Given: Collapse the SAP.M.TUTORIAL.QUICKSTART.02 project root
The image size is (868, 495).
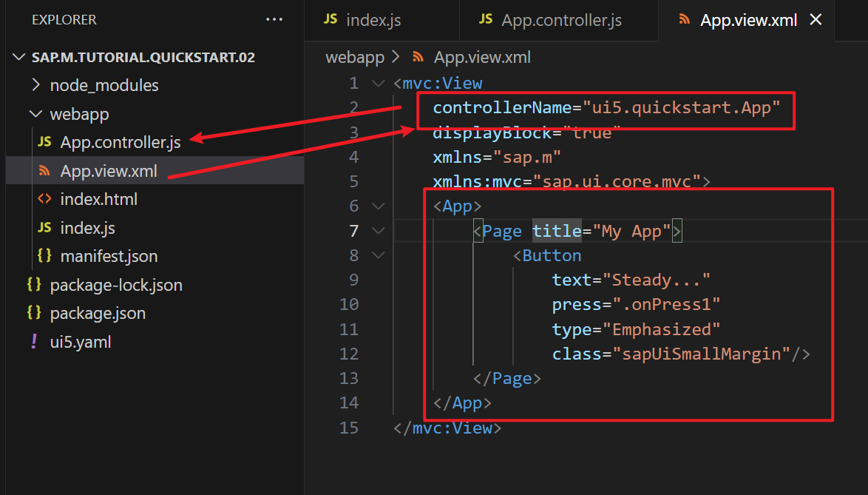Looking at the screenshot, I should [20, 57].
